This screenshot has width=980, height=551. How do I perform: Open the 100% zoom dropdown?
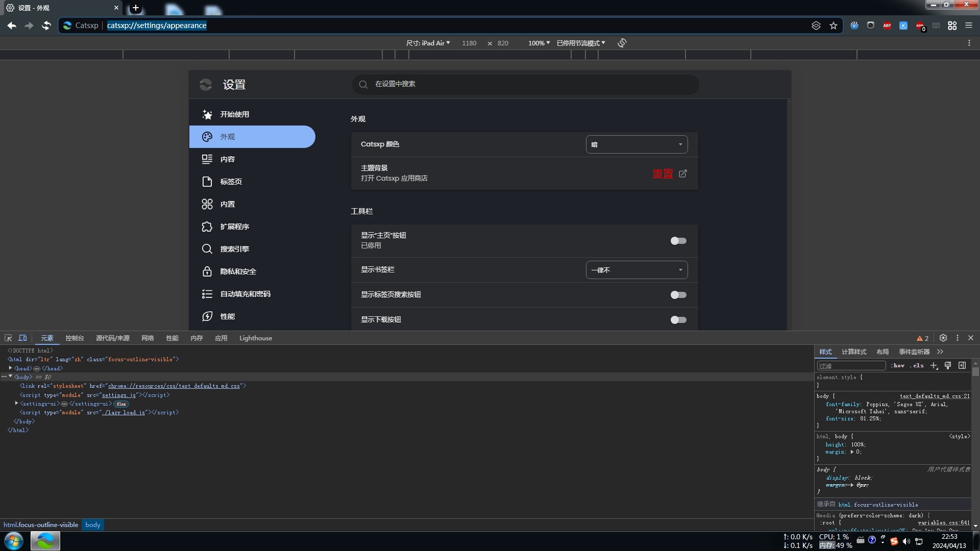pos(539,43)
